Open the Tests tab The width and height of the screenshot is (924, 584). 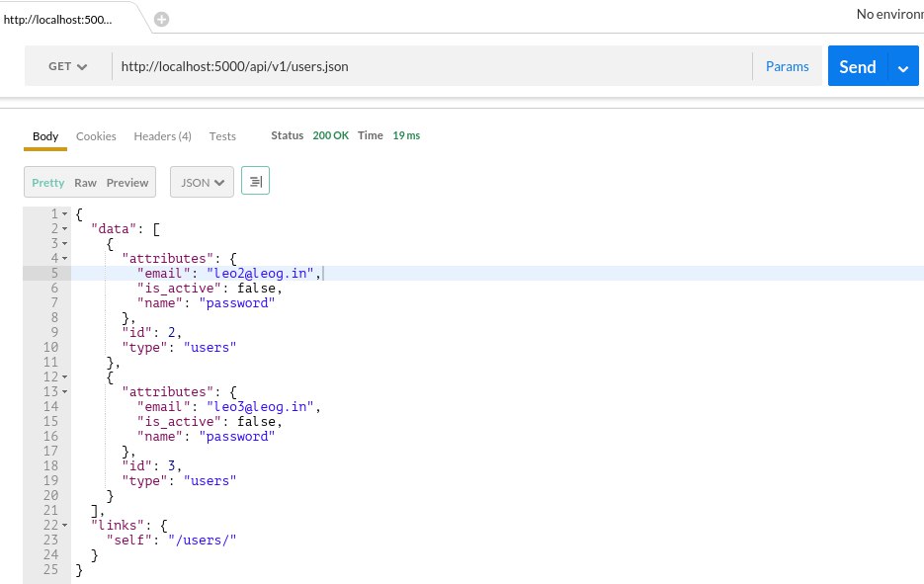click(x=222, y=136)
